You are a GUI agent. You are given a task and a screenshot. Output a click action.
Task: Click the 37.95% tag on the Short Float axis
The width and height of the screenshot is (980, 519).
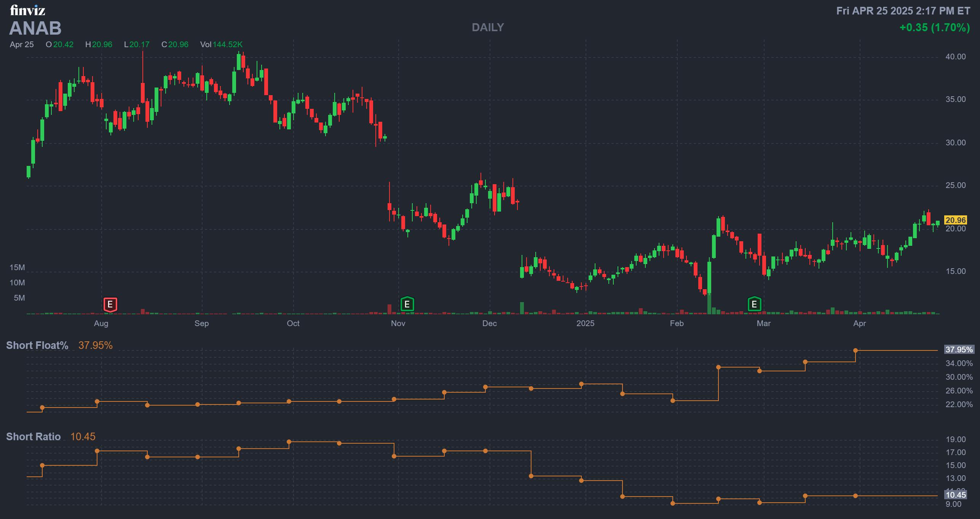pyautogui.click(x=959, y=350)
